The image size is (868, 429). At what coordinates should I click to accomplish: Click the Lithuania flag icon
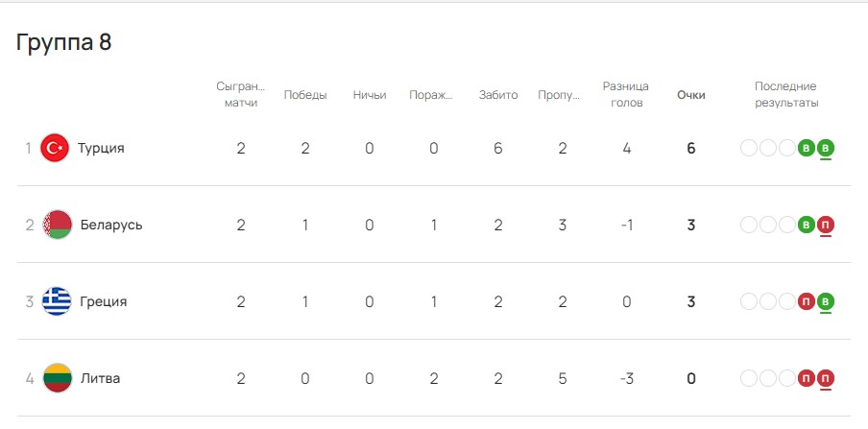click(x=58, y=378)
